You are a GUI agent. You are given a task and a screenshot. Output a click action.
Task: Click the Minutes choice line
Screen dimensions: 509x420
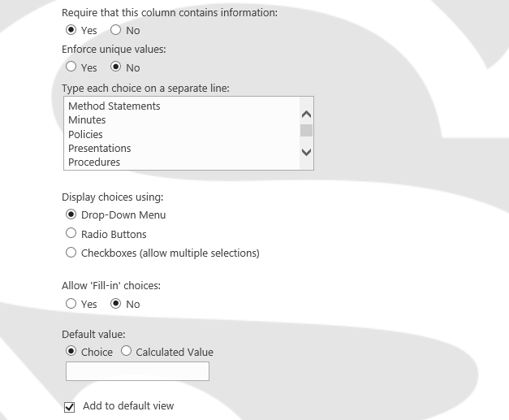point(87,120)
